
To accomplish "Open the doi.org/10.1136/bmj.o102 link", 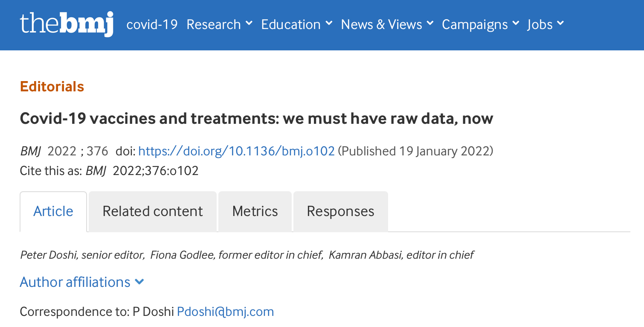I will (237, 151).
